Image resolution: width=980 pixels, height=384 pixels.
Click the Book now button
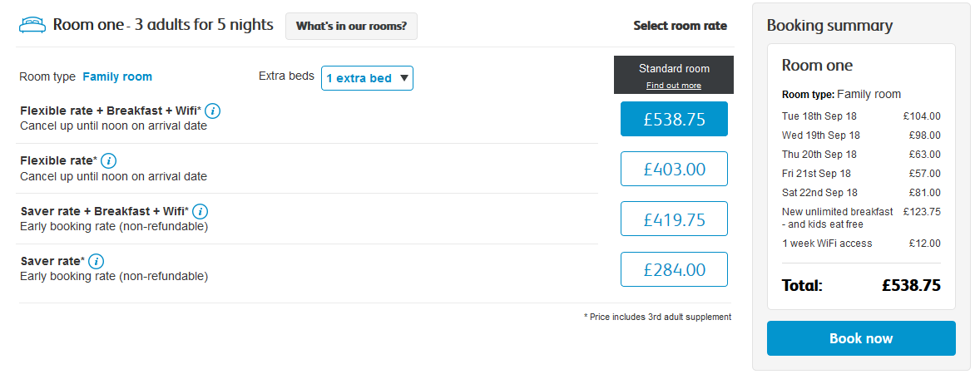[x=861, y=338]
